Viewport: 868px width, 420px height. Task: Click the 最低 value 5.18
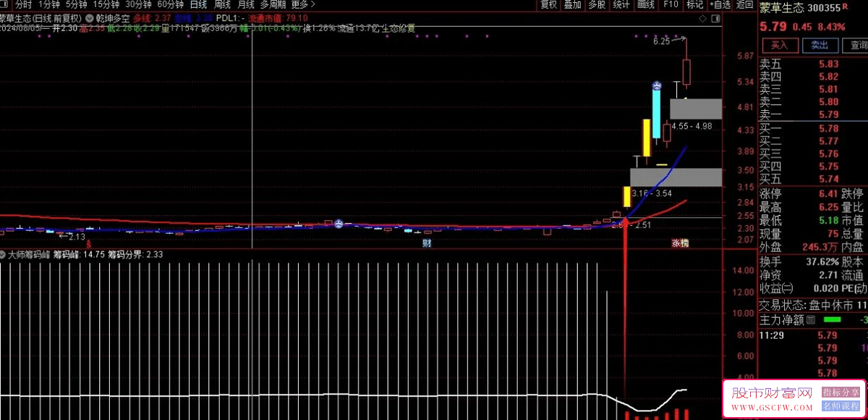(828, 220)
